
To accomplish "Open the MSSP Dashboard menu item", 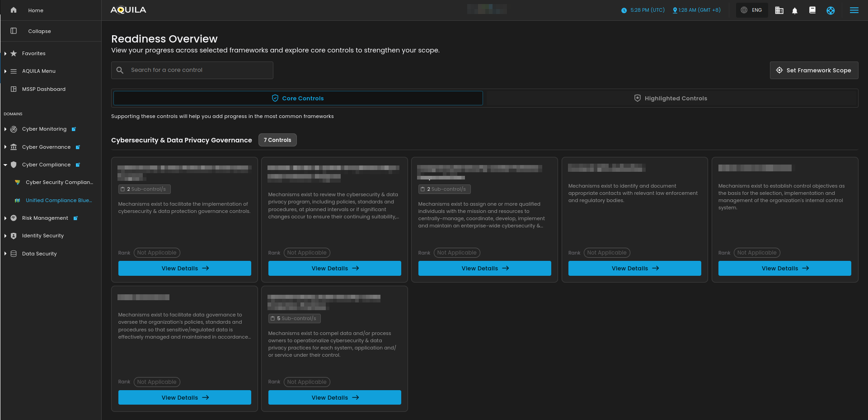I will 43,89.
